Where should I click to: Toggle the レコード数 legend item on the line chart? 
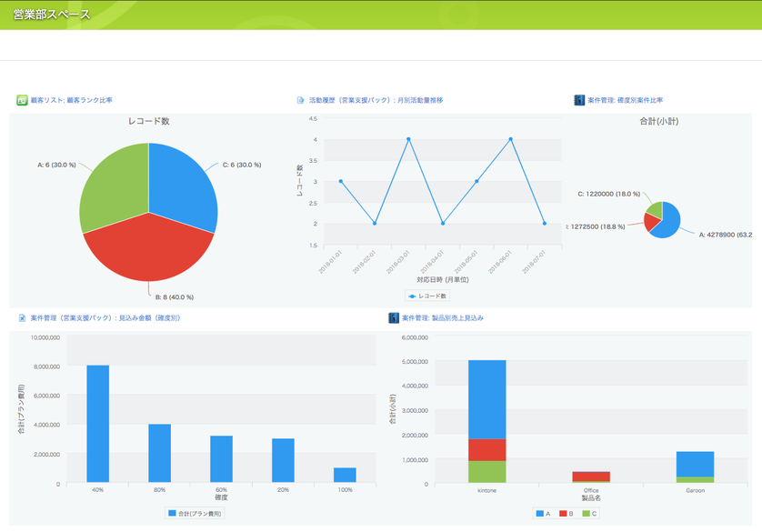[x=427, y=296]
